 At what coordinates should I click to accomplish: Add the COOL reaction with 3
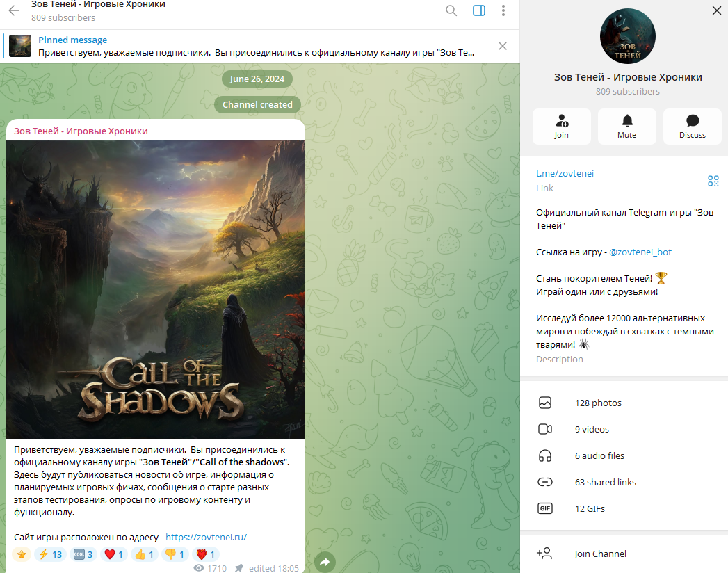[83, 554]
